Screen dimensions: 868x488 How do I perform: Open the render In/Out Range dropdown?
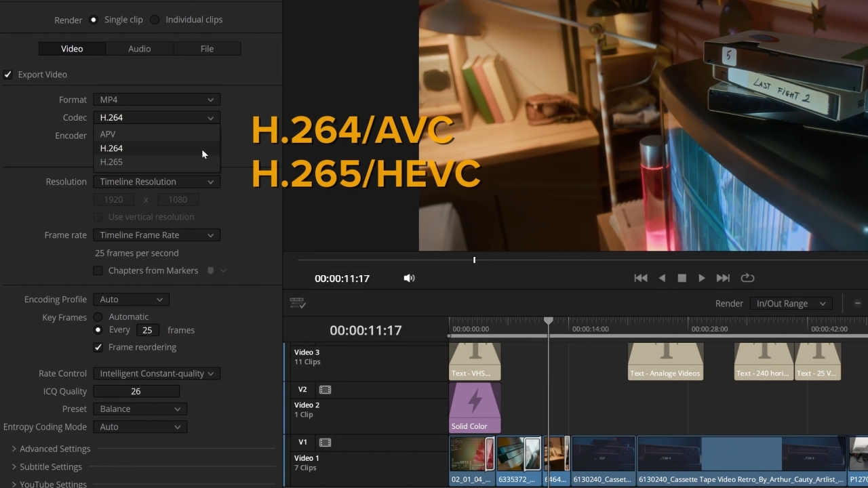[x=791, y=304]
